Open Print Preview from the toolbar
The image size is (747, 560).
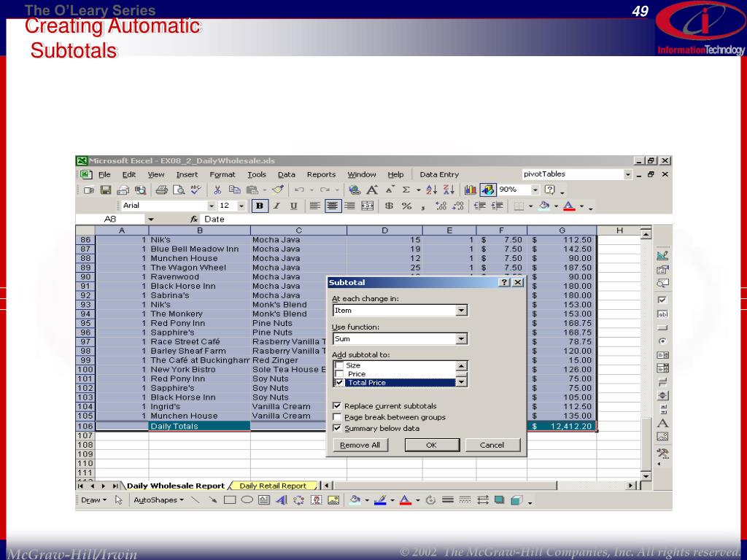coord(179,190)
